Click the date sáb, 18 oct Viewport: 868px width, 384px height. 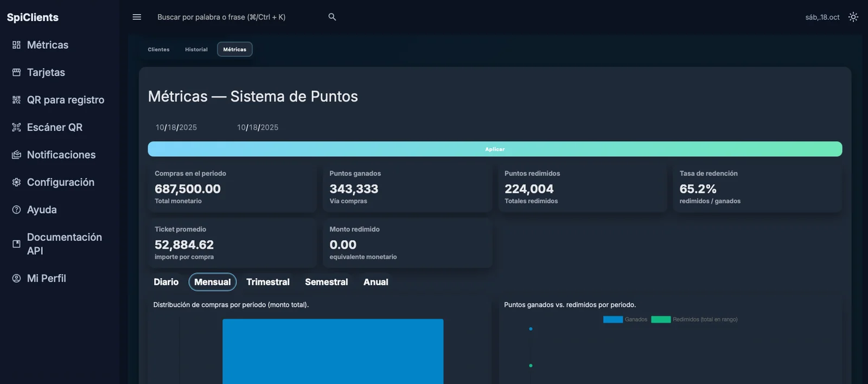pyautogui.click(x=822, y=17)
